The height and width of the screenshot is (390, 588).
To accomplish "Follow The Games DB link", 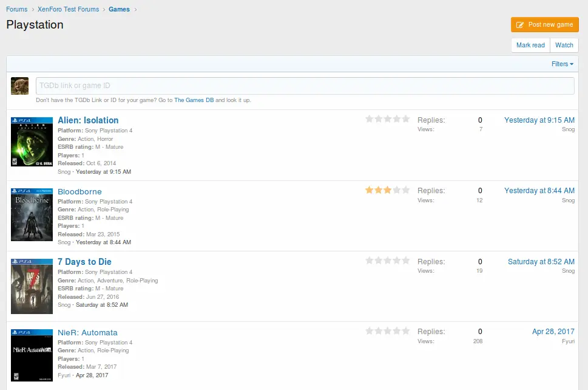I will point(194,100).
